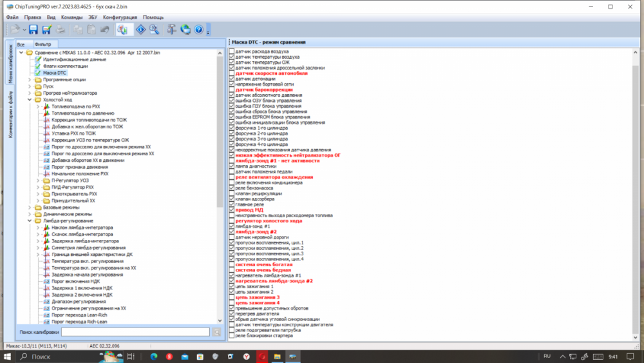This screenshot has width=644, height=363.
Task: Open the Mail app taskbar icon
Action: coord(185,357)
